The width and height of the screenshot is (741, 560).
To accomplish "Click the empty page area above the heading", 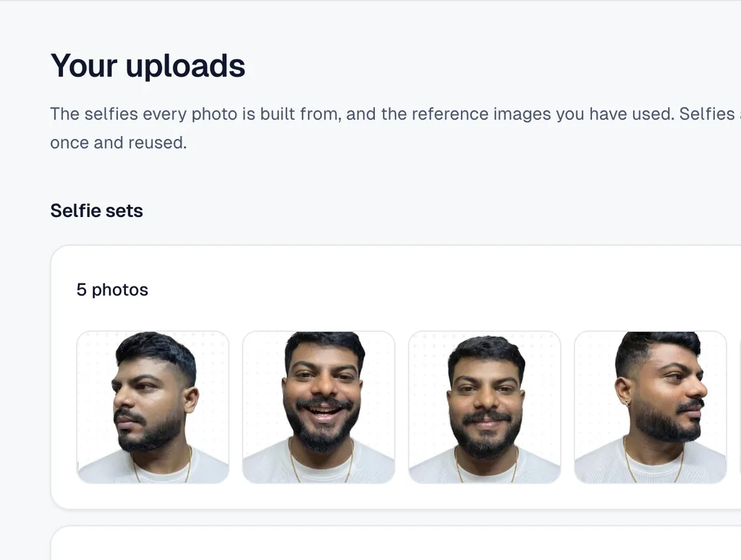I will point(370,24).
